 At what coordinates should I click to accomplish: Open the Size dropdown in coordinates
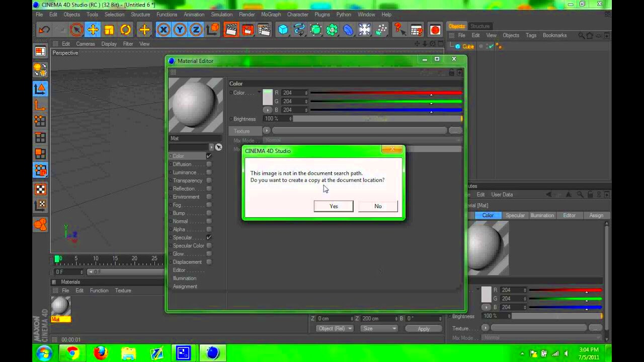379,328
